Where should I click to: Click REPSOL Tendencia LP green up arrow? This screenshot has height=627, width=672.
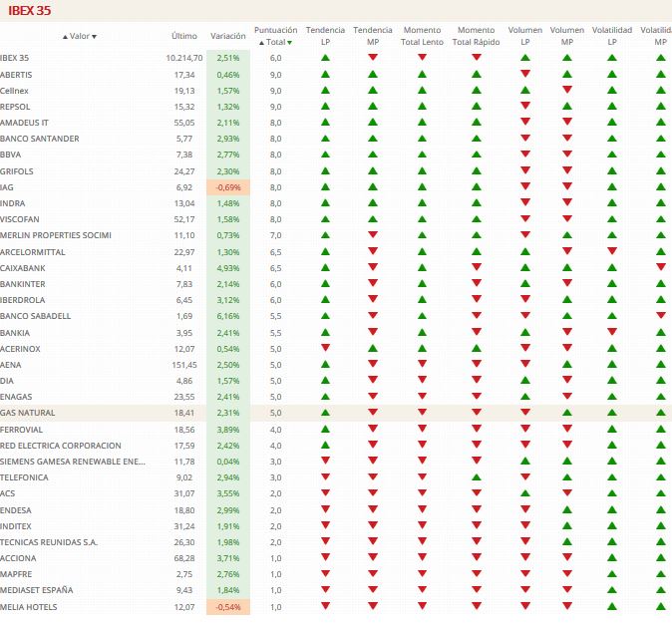coord(325,107)
